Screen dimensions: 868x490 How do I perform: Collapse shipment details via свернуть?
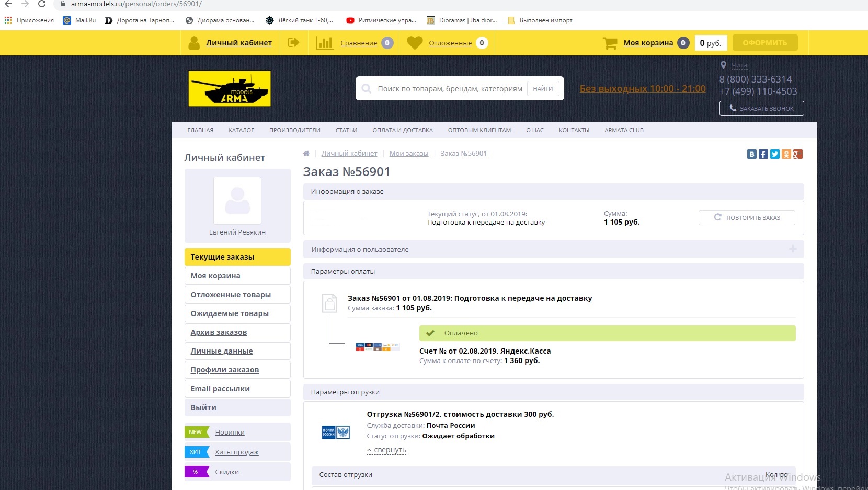pyautogui.click(x=387, y=450)
